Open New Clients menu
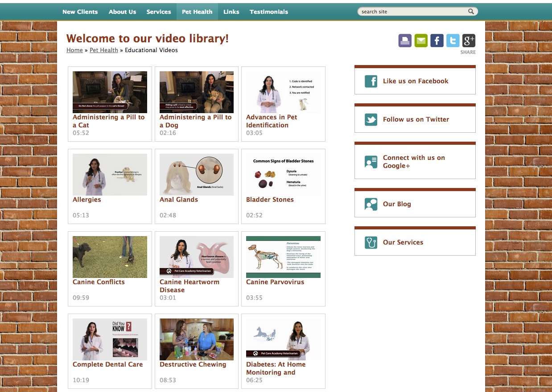This screenshot has height=392, width=552. click(x=80, y=12)
